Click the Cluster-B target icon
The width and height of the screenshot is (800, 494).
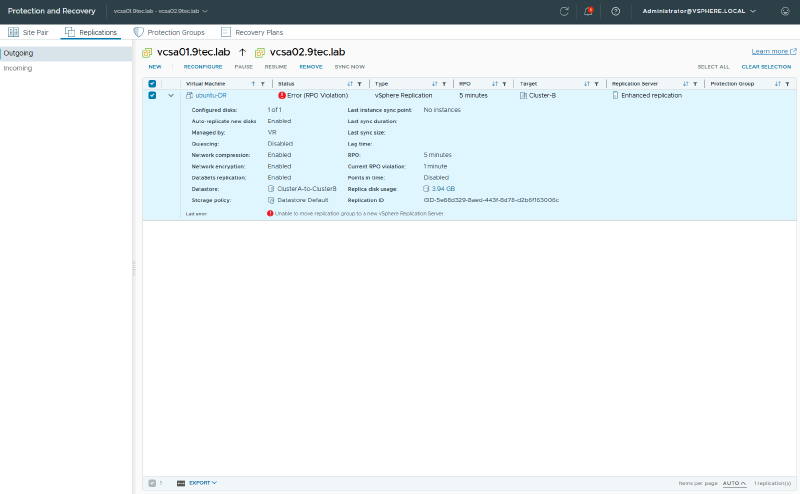tap(523, 95)
